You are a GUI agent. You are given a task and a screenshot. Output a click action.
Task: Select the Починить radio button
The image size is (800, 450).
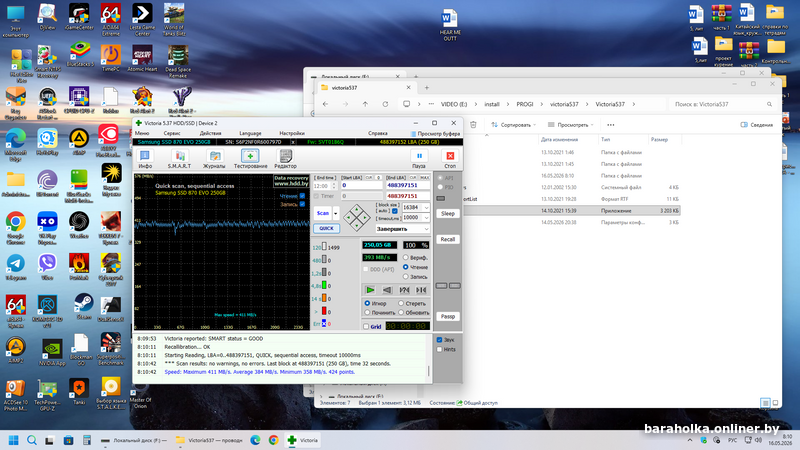[x=367, y=313]
